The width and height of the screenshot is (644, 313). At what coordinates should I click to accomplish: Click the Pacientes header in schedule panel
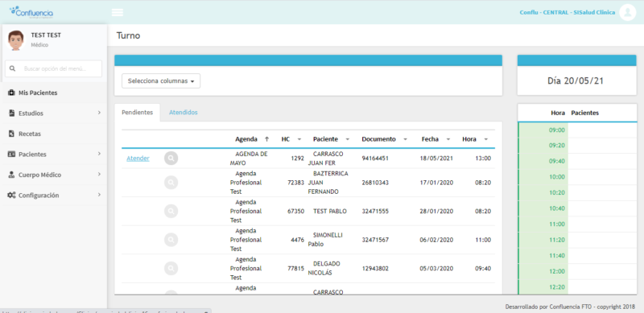coord(585,113)
